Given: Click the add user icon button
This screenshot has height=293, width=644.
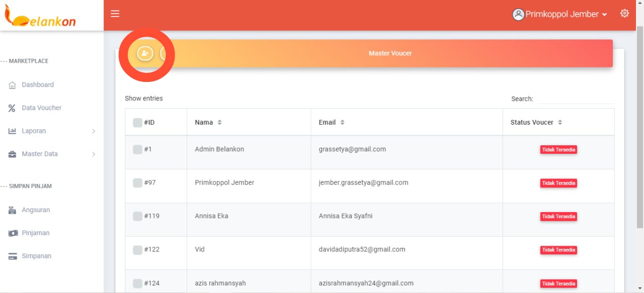Looking at the screenshot, I should [145, 53].
